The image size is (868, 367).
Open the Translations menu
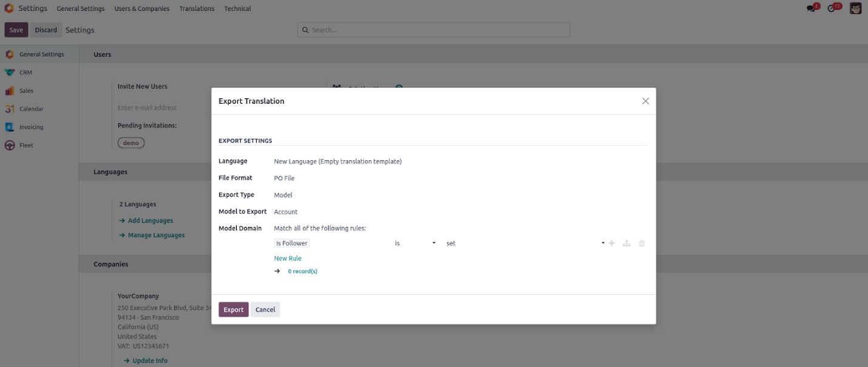pos(197,8)
